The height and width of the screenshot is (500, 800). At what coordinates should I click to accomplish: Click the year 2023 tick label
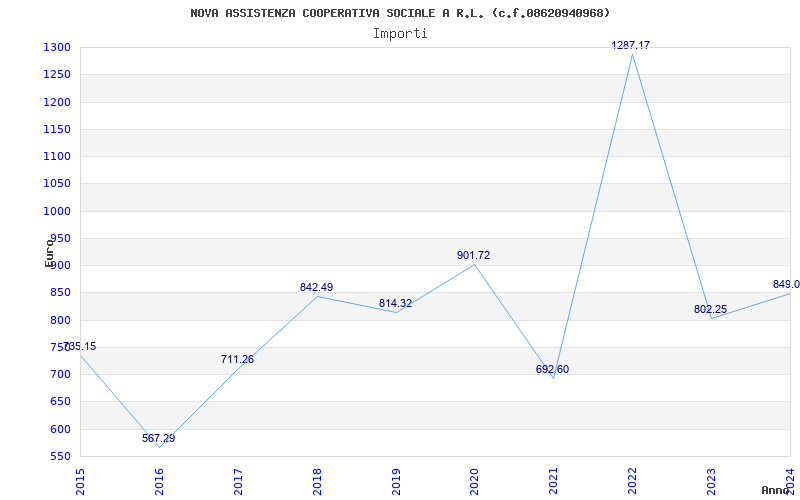pyautogui.click(x=711, y=482)
